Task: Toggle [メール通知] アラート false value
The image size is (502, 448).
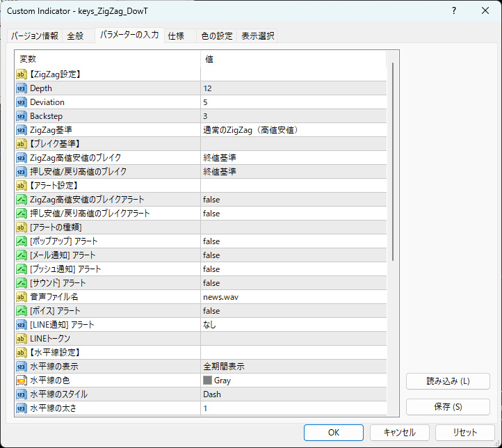Action: coord(293,255)
